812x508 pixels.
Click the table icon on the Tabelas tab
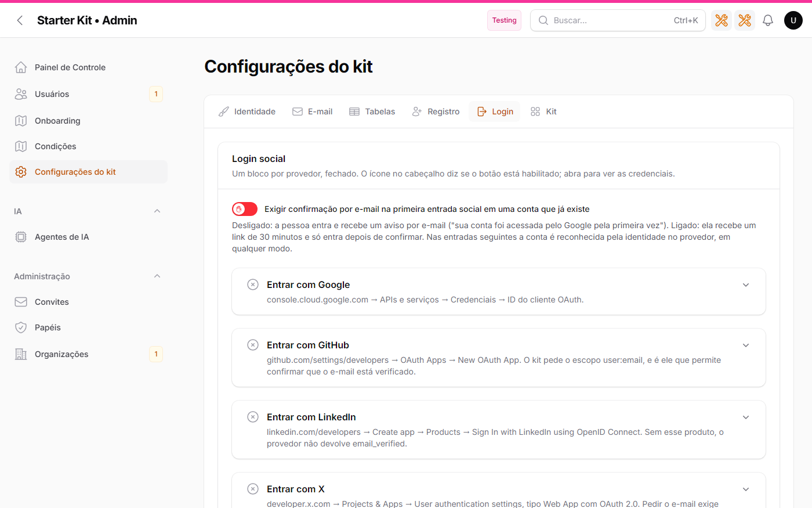pos(354,111)
